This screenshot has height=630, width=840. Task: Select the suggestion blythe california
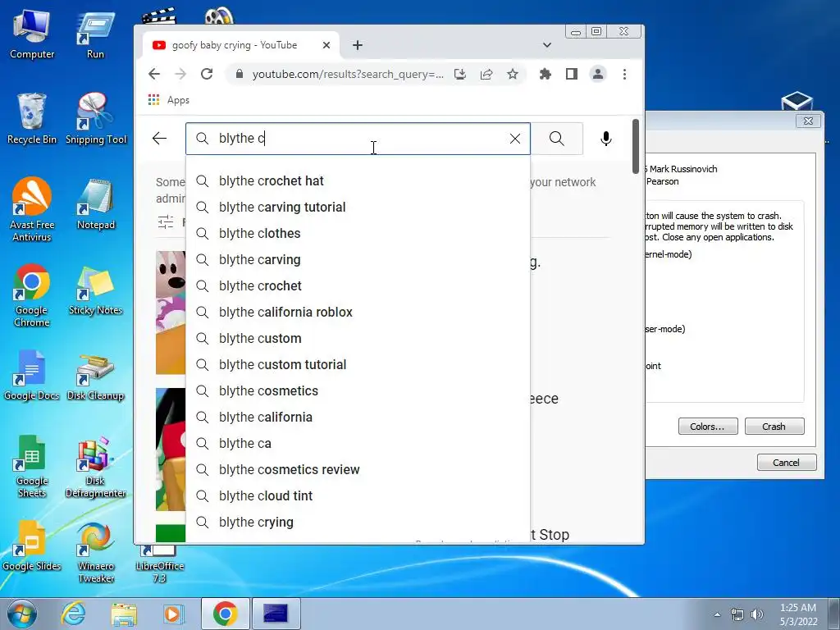[x=358, y=418]
